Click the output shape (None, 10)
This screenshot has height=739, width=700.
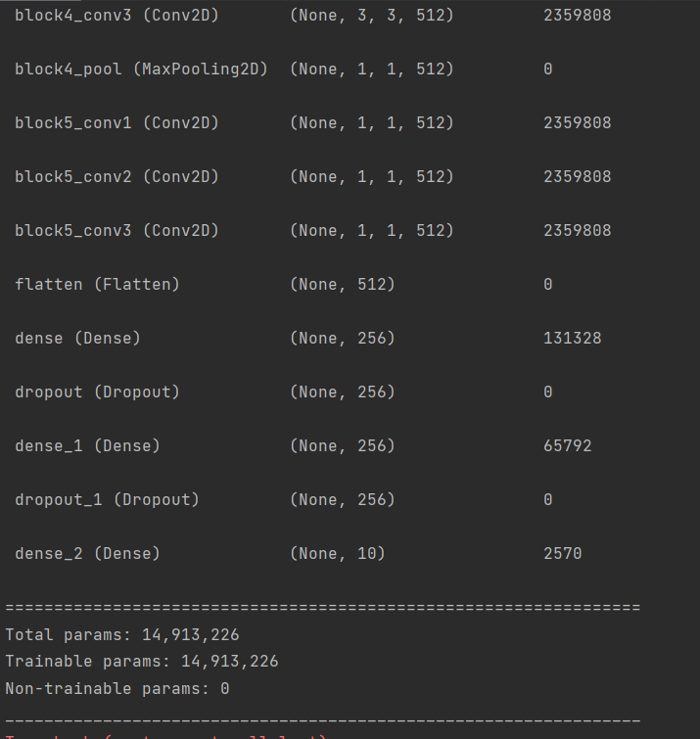[x=338, y=554]
